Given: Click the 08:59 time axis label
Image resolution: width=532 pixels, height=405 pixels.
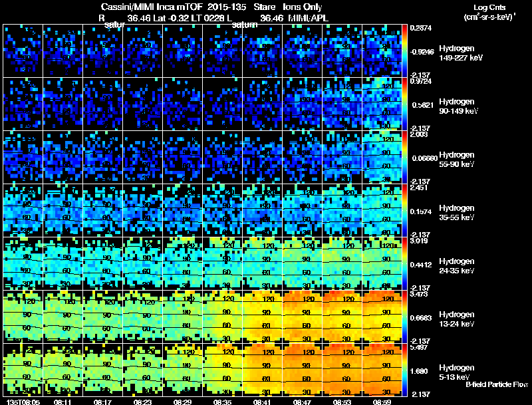Looking at the screenshot, I should (382, 402).
